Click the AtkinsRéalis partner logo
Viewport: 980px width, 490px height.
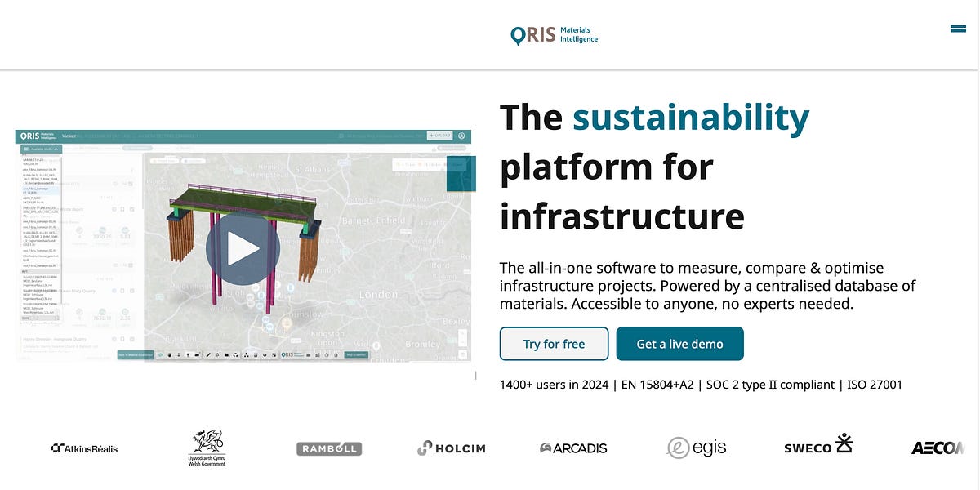coord(84,448)
